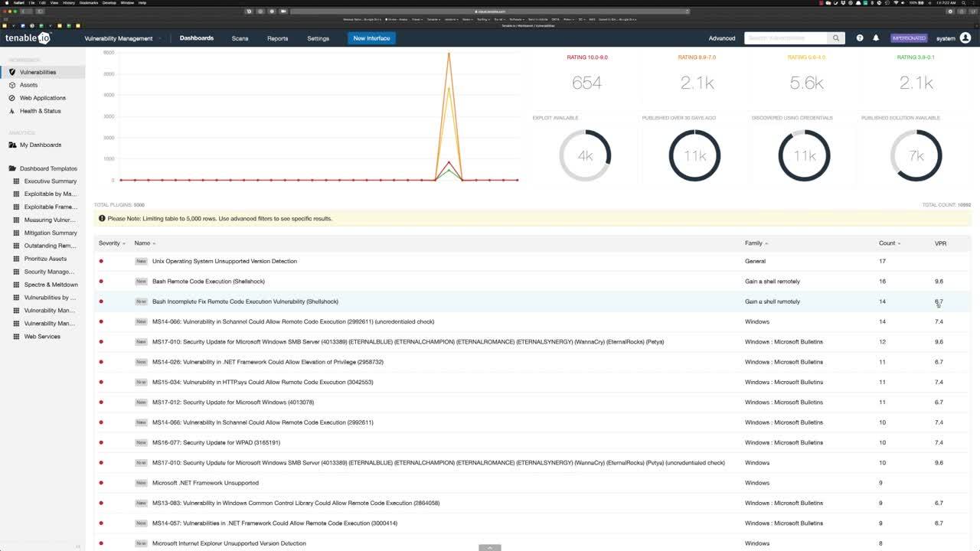The image size is (980, 551).
Task: Open the Scans tab
Action: click(x=240, y=38)
